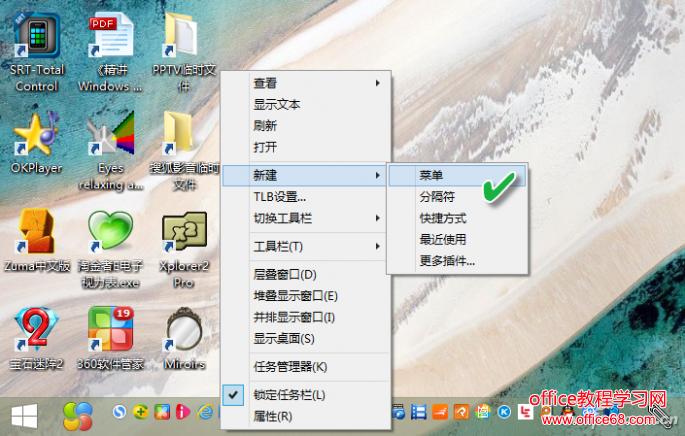Screen dimensions: 685x436
Task: Open the Sogou browser taskbar icon
Action: pyautogui.click(x=119, y=412)
